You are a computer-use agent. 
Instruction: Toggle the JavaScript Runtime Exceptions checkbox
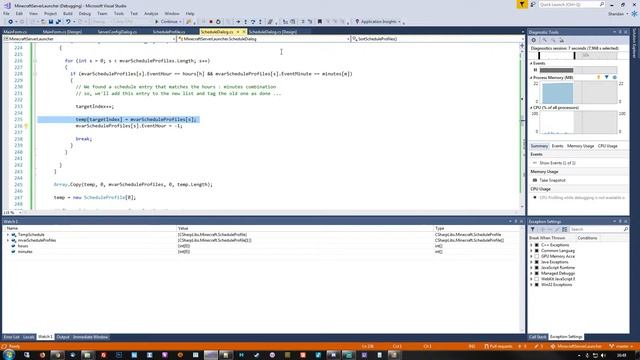pyautogui.click(x=537, y=268)
